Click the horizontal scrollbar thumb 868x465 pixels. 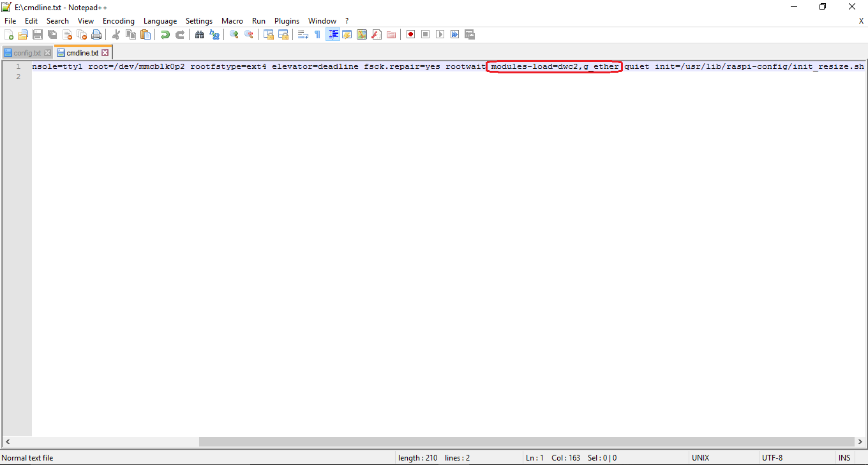pyautogui.click(x=527, y=441)
